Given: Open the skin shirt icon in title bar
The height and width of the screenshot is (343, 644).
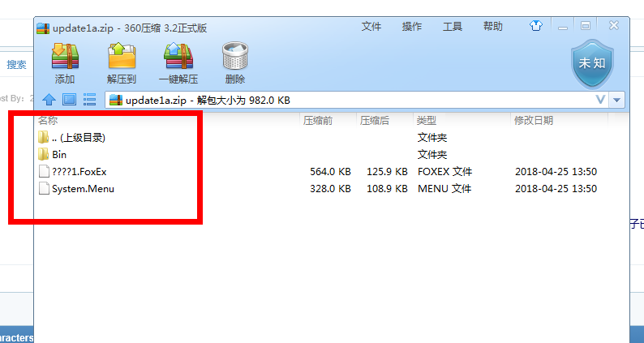Looking at the screenshot, I should 535,26.
